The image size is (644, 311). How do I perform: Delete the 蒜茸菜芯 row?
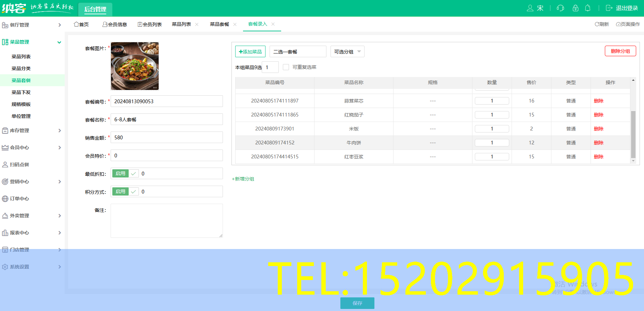click(x=599, y=101)
